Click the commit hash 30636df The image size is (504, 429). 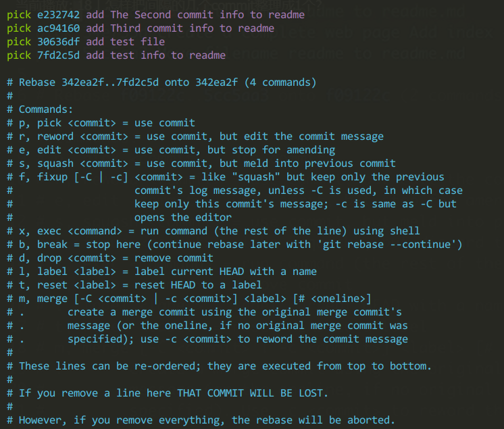click(x=59, y=42)
